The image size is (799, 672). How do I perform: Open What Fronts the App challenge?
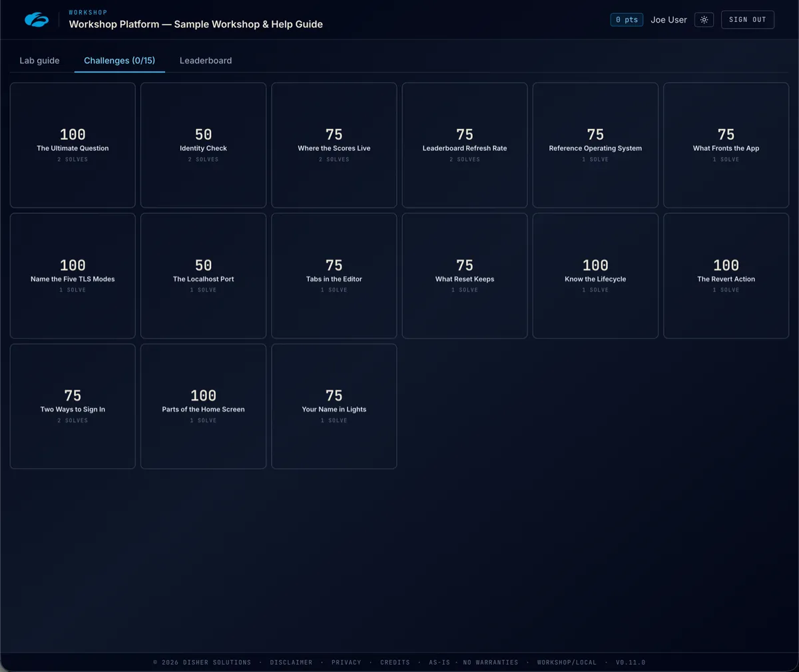click(726, 145)
